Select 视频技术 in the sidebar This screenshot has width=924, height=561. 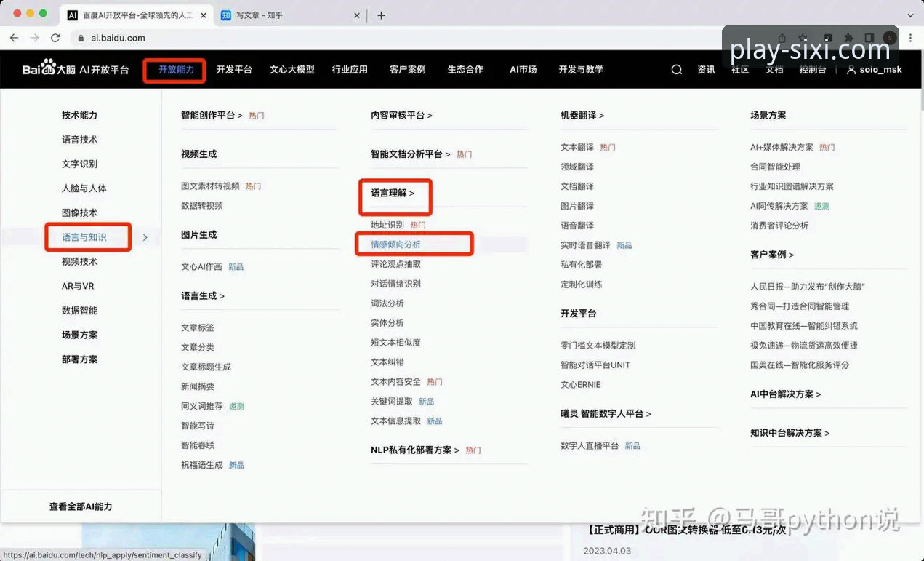[x=79, y=261]
